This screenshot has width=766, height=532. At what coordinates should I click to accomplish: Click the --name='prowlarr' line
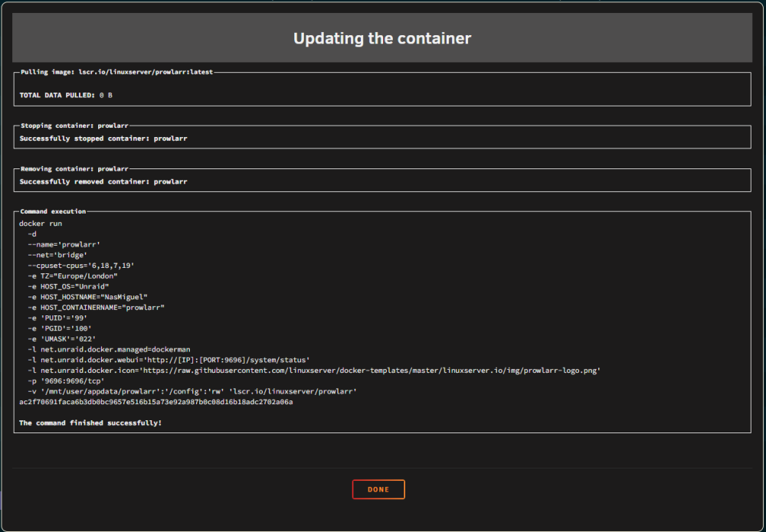coord(64,244)
